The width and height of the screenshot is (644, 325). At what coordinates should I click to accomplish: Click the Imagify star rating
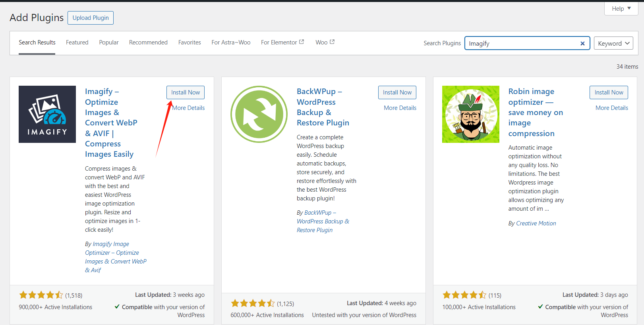(41, 295)
